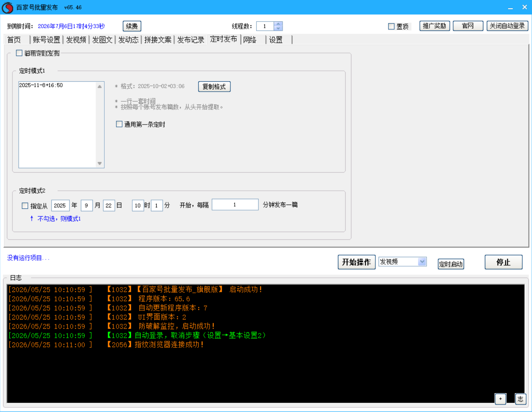The height and width of the screenshot is (412, 532).
Task: Switch to the '账号设置' tab
Action: click(46, 40)
